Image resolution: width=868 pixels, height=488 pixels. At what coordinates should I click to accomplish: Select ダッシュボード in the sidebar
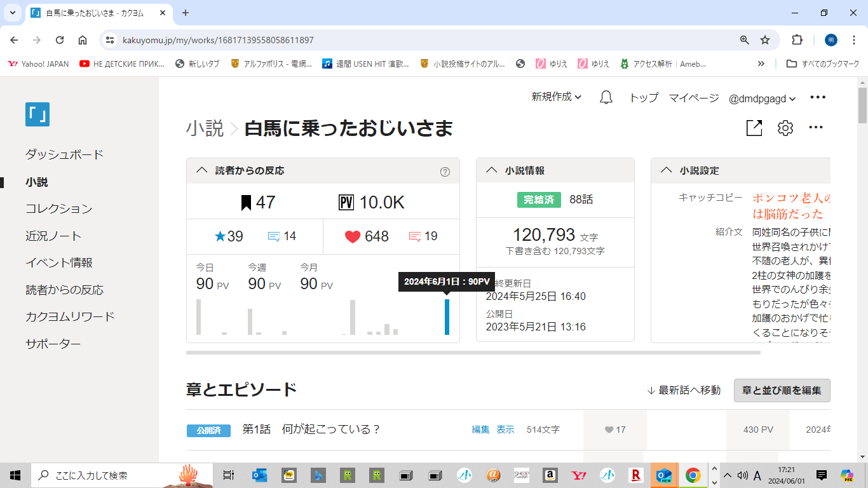click(x=64, y=155)
